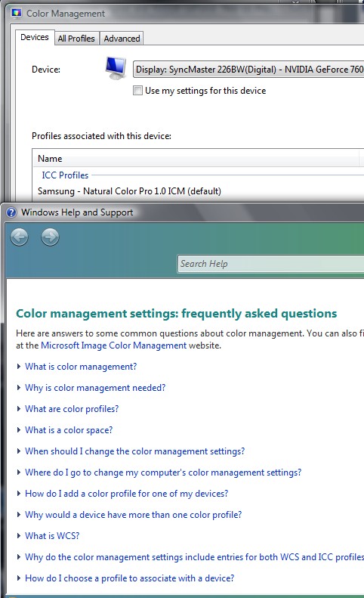Screen dimensions: 364x598
Task: Open the Advanced tab
Action: (x=122, y=39)
